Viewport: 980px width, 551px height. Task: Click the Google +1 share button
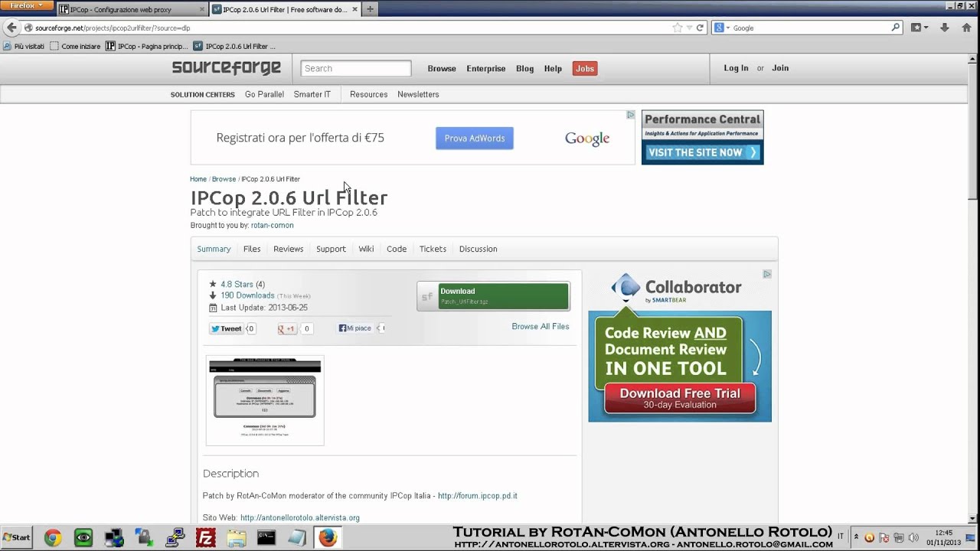point(287,328)
